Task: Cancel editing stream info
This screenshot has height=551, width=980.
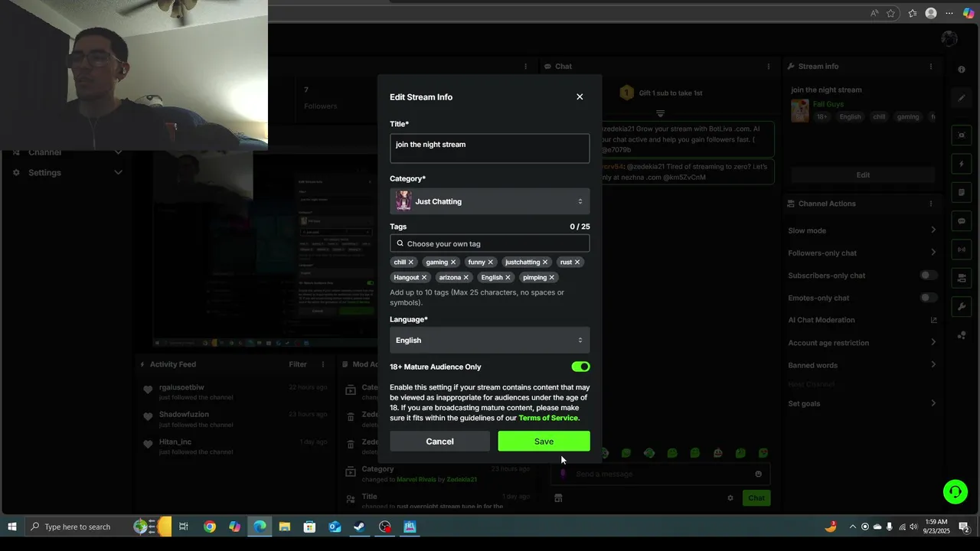Action: coord(439,441)
